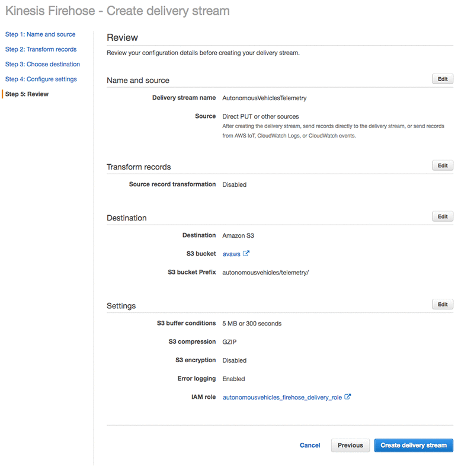Click the external link icon beside the IAM role
The width and height of the screenshot is (474, 476).
point(348,397)
